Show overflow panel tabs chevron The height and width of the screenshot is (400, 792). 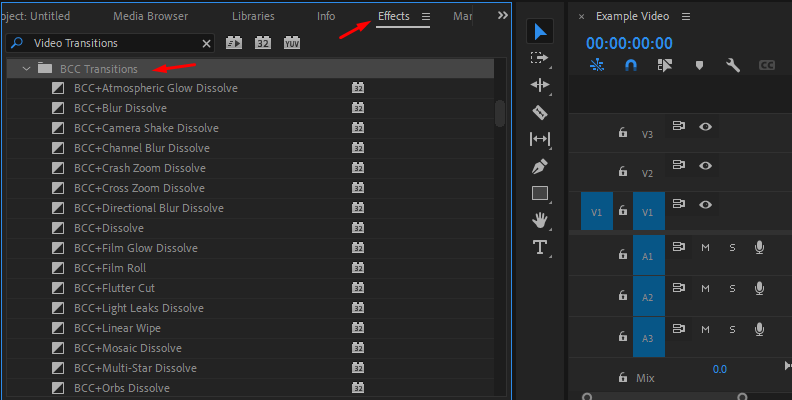pyautogui.click(x=502, y=16)
